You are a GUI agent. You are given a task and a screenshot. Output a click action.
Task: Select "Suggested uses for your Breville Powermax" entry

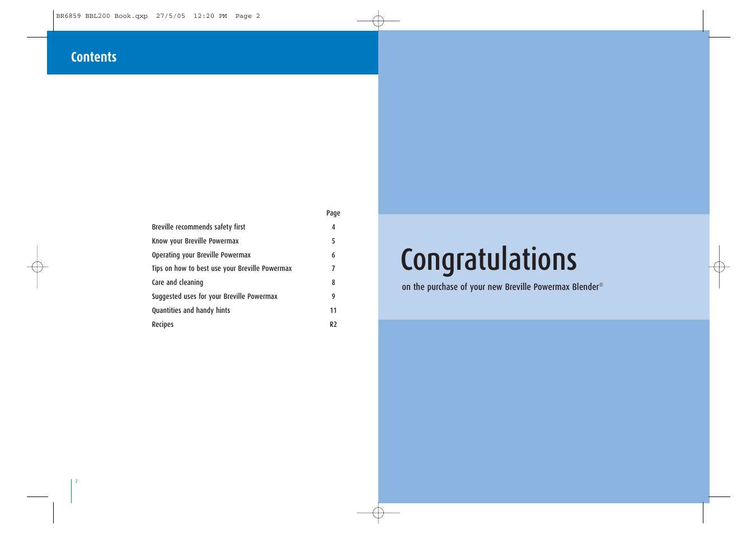click(215, 297)
